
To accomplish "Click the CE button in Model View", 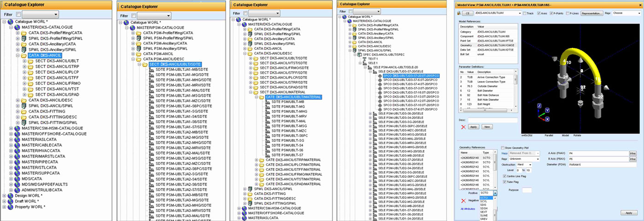I will click(467, 13).
